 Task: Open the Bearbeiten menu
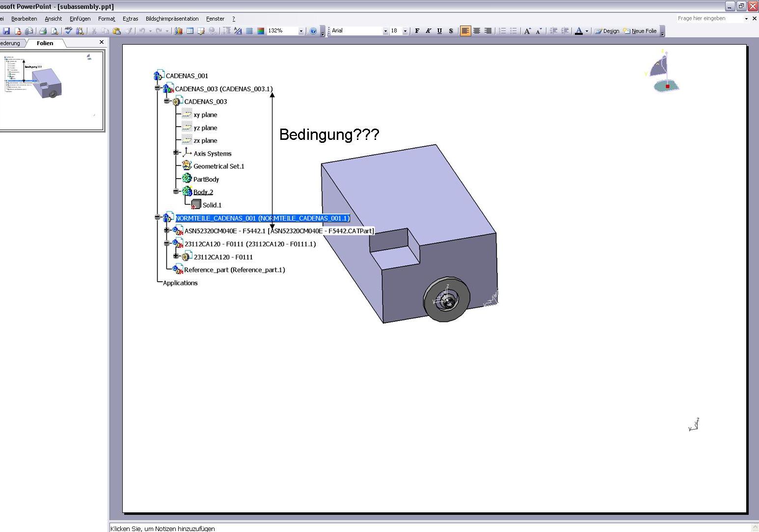pos(24,19)
